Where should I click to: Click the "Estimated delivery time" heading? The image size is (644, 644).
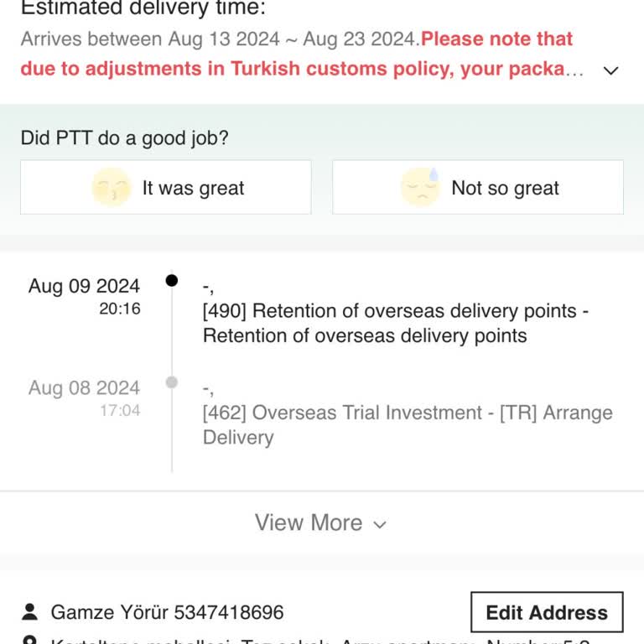143,9
